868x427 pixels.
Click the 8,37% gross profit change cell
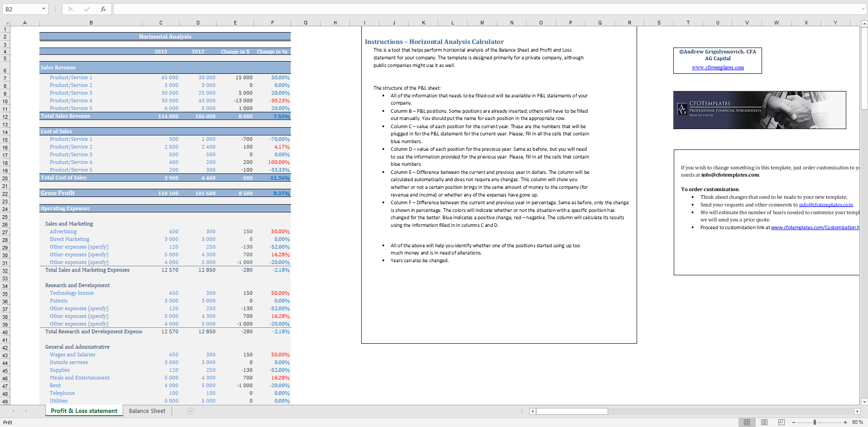[x=272, y=193]
